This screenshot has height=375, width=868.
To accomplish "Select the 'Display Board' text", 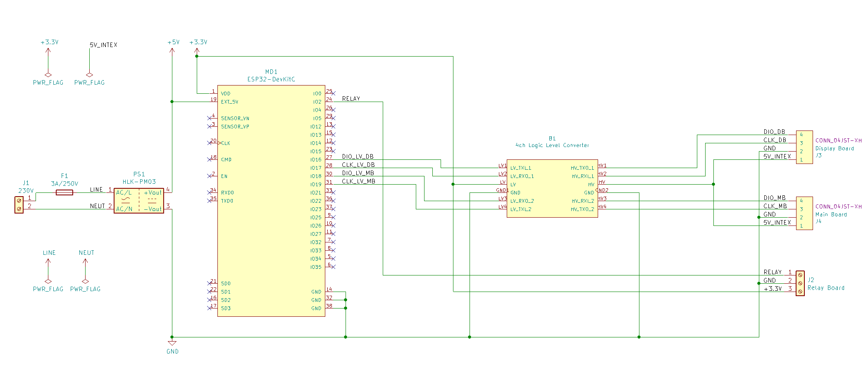I will (x=835, y=149).
